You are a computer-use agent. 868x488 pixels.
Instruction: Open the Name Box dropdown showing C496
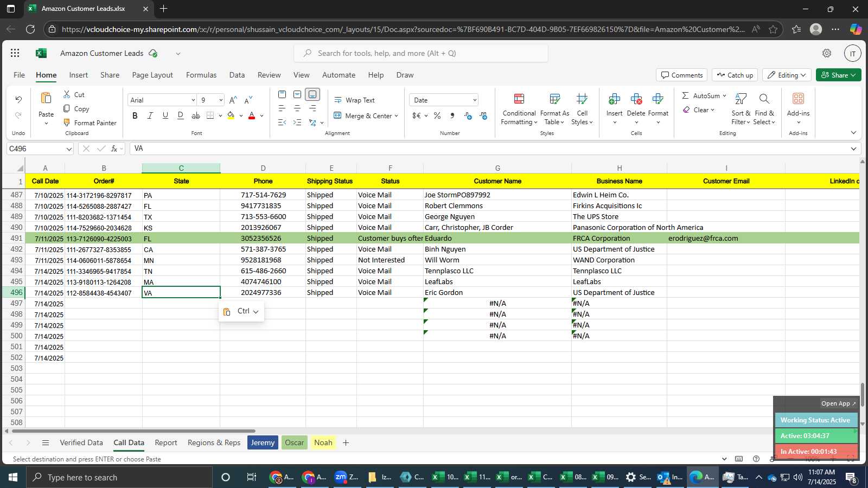(x=69, y=149)
